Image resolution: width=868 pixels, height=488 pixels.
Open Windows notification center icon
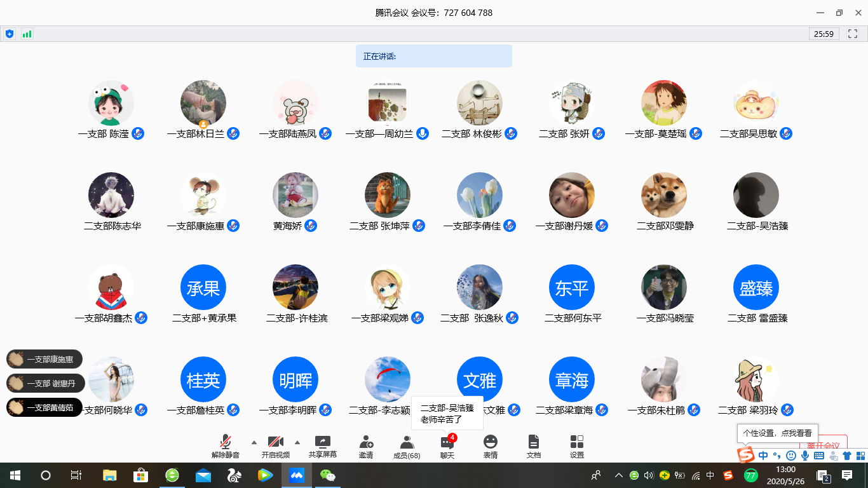[847, 475]
